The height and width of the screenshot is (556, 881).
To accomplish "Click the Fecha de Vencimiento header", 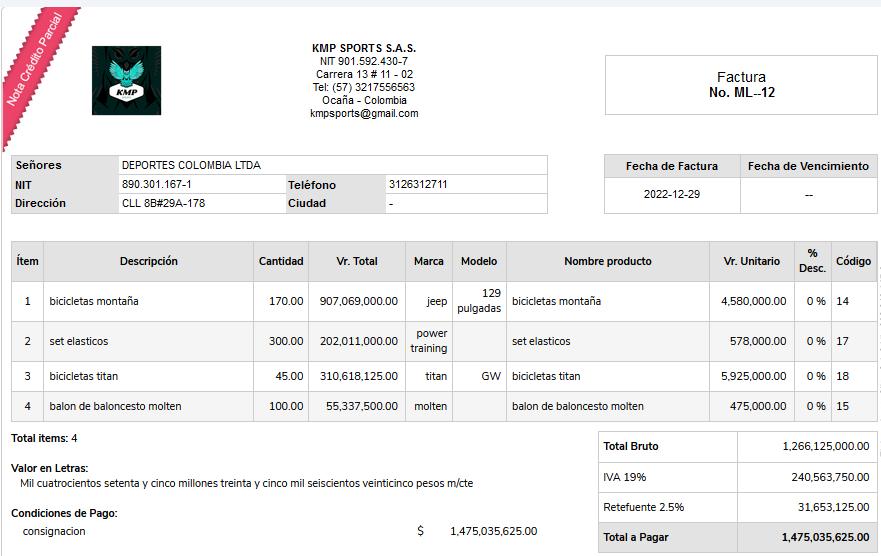I will click(x=808, y=166).
